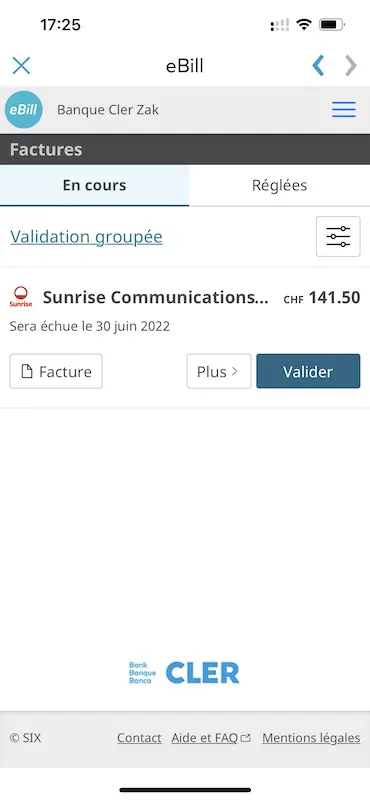Expand Plus options for the invoice
This screenshot has height=800, width=370.
pos(218,371)
